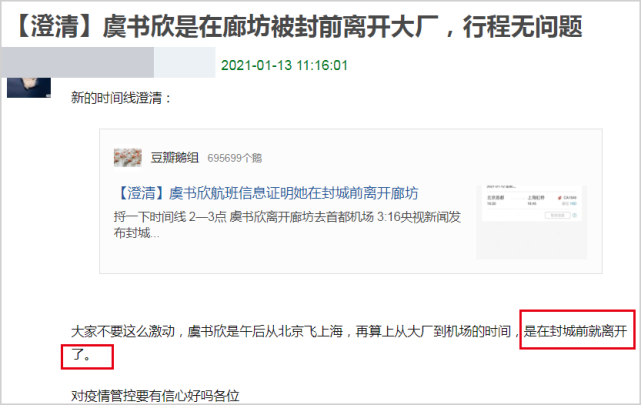Viewport: 641px width, 405px height.
Task: Click the red-boxed text 是在封城前就离开
Action: (x=575, y=331)
